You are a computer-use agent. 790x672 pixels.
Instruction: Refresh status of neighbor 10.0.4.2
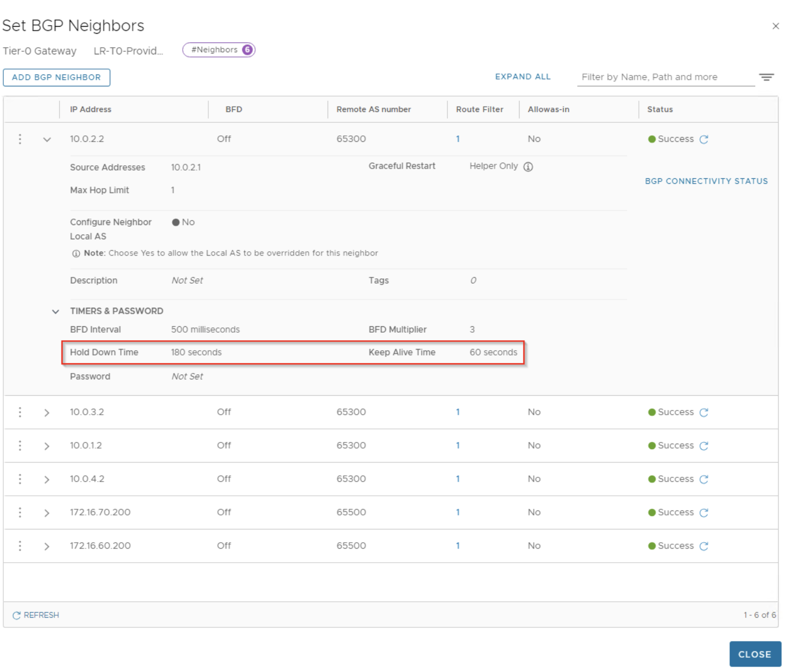click(703, 479)
